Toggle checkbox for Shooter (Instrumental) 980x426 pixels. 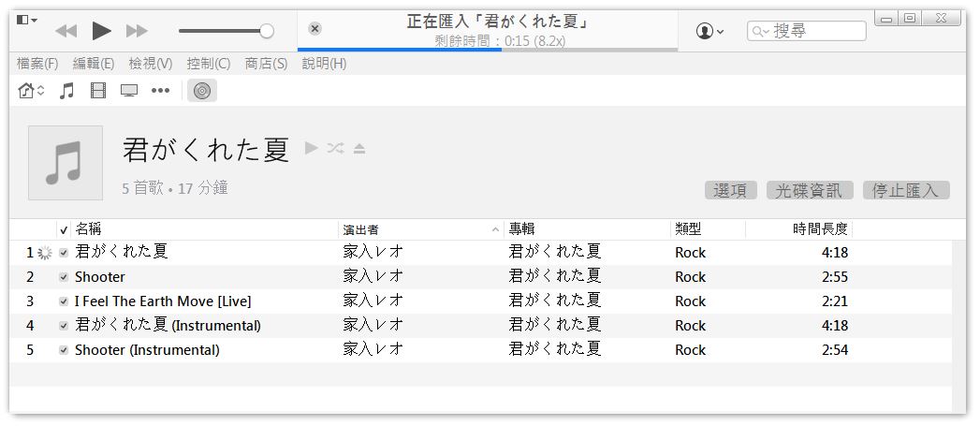[64, 350]
